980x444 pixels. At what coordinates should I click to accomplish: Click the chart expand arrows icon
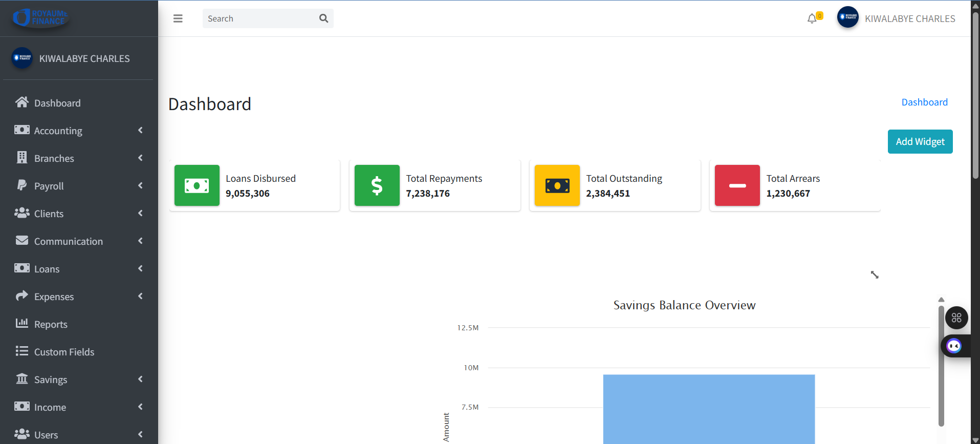point(875,275)
